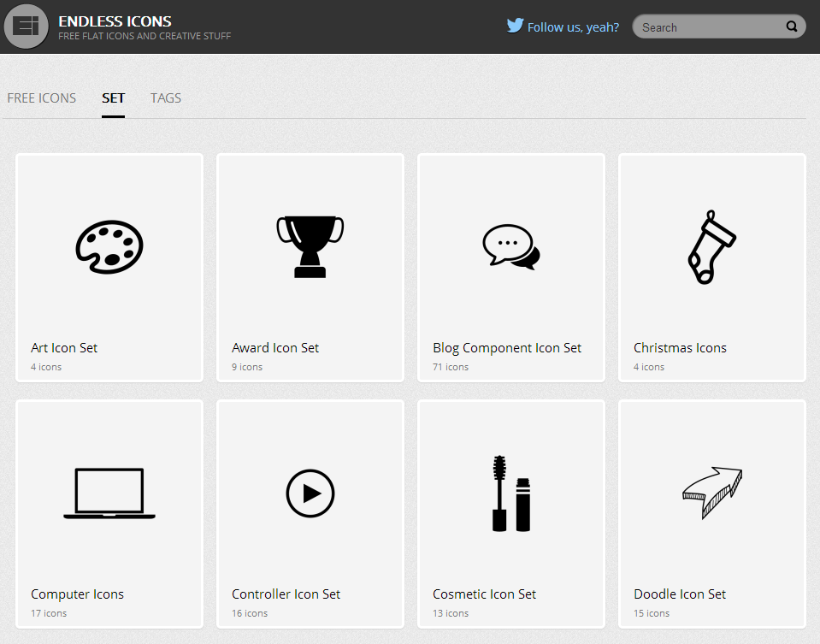Open the trophy cup icon
The height and width of the screenshot is (644, 820).
(x=310, y=246)
